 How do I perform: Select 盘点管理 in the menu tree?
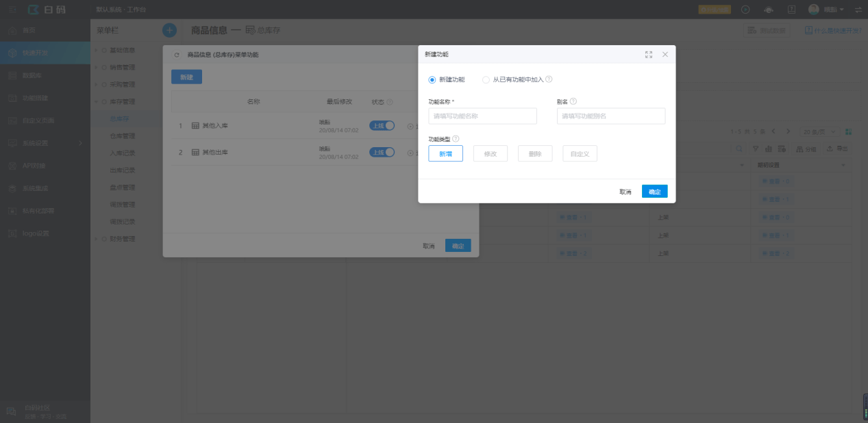point(123,187)
